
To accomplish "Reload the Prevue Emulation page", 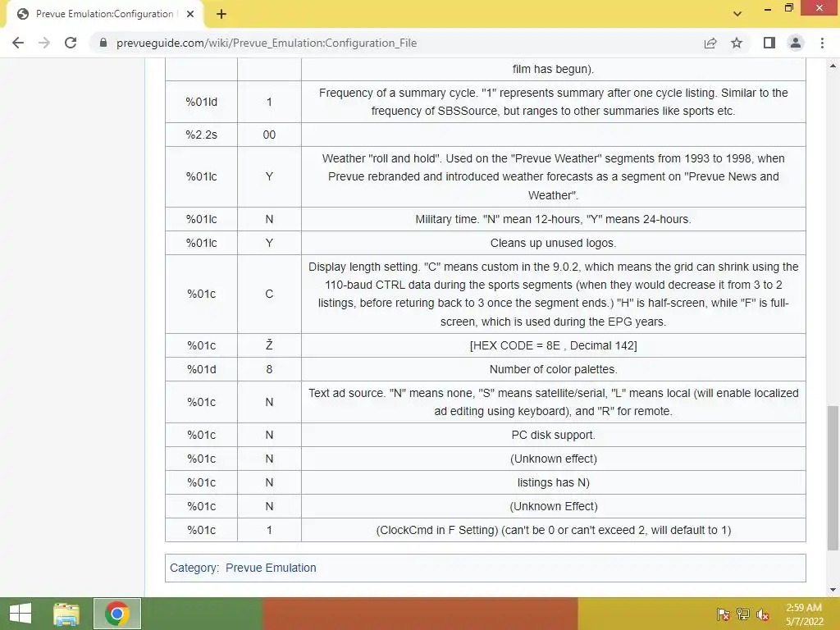I will [x=71, y=43].
